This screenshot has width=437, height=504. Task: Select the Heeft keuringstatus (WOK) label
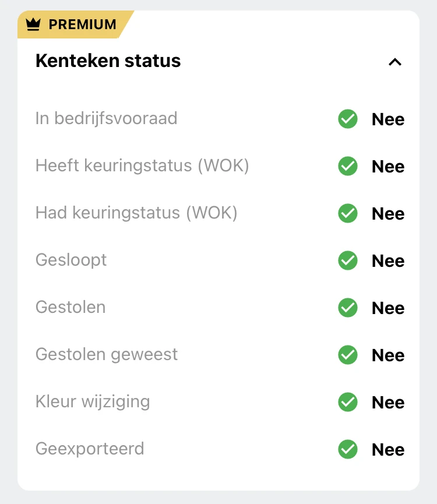(x=142, y=166)
